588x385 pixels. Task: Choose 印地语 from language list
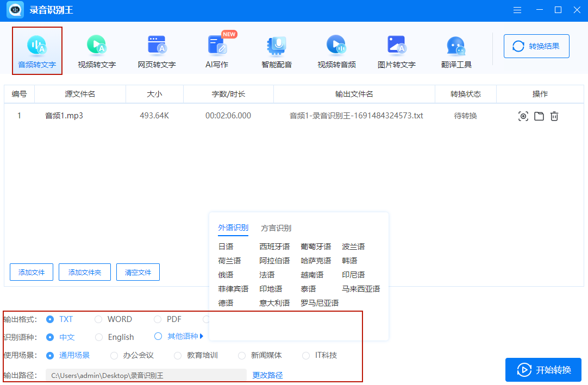coord(271,289)
